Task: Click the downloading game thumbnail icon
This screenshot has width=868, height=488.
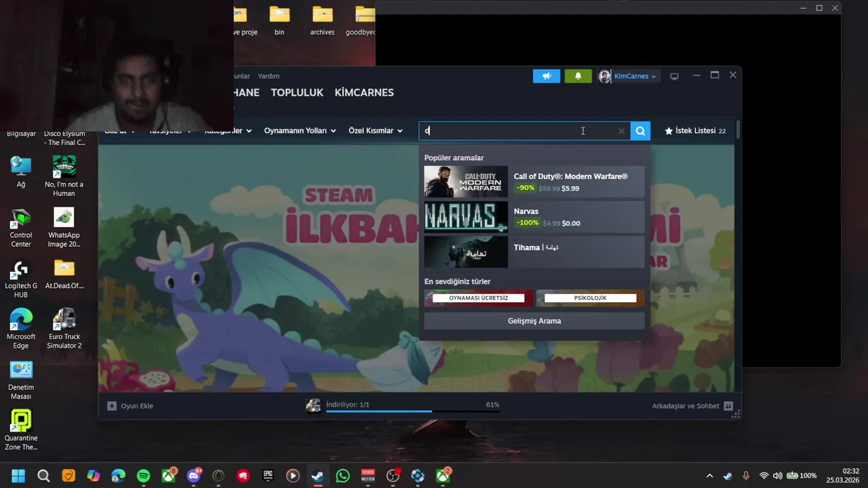Action: coord(313,405)
